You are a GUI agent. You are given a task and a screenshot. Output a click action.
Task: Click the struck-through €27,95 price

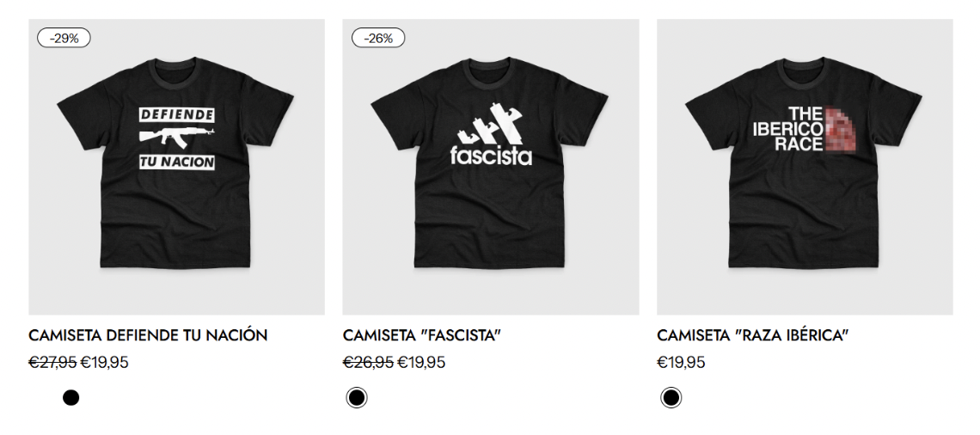tap(52, 363)
